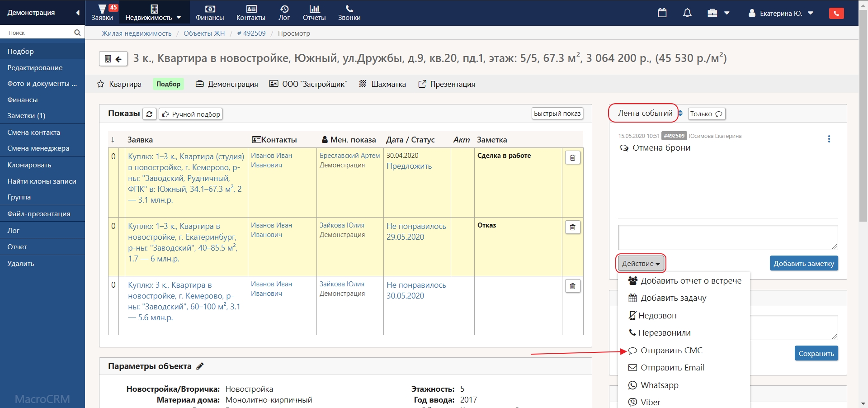
Task: Select Удалить in sidebar
Action: pyautogui.click(x=42, y=264)
